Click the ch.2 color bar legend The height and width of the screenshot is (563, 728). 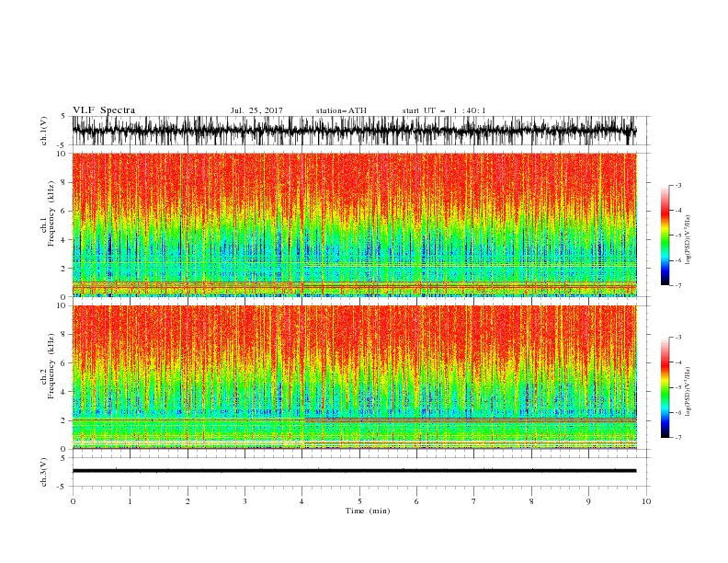[665, 387]
